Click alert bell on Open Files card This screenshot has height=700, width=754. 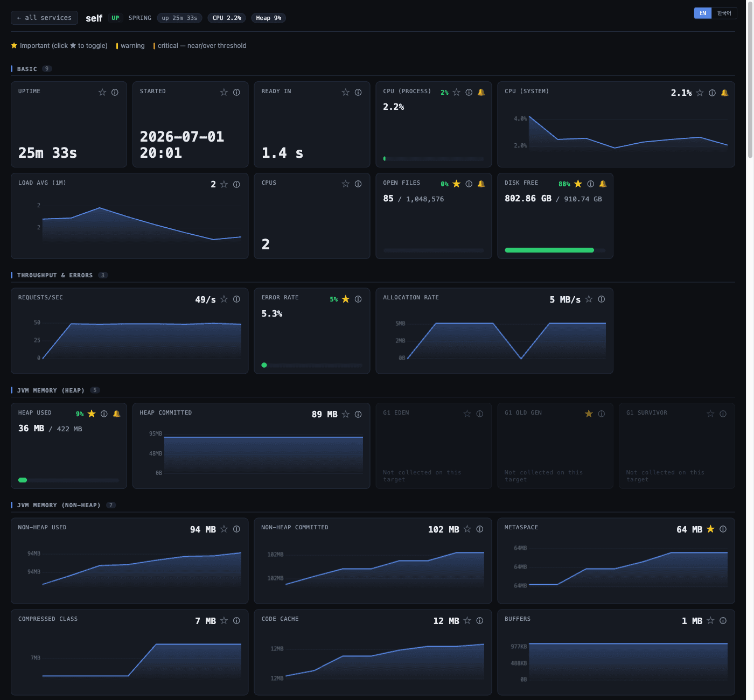(x=481, y=184)
